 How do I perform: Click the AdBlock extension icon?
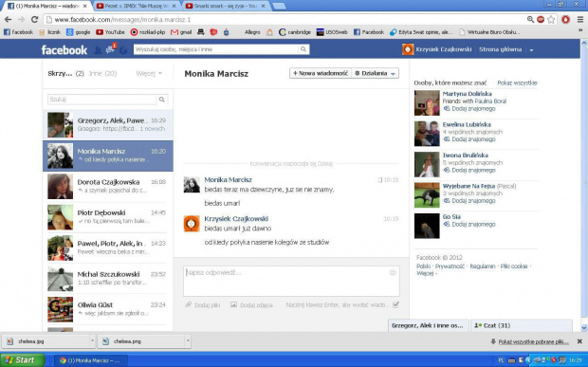[x=541, y=20]
